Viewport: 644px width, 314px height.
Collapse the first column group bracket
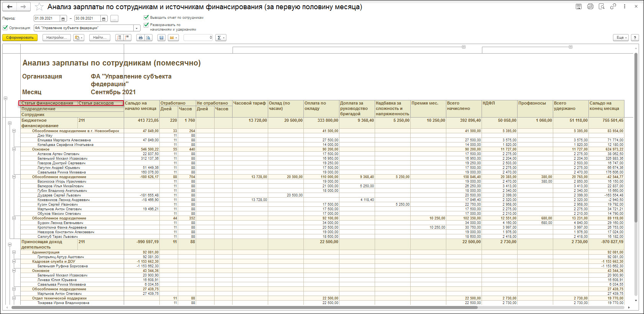[x=464, y=47]
